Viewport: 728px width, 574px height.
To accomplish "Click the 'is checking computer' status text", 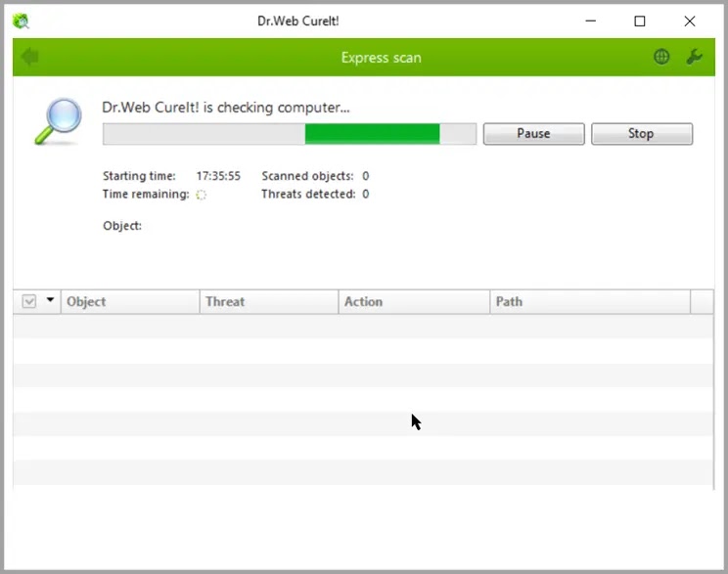I will click(226, 108).
